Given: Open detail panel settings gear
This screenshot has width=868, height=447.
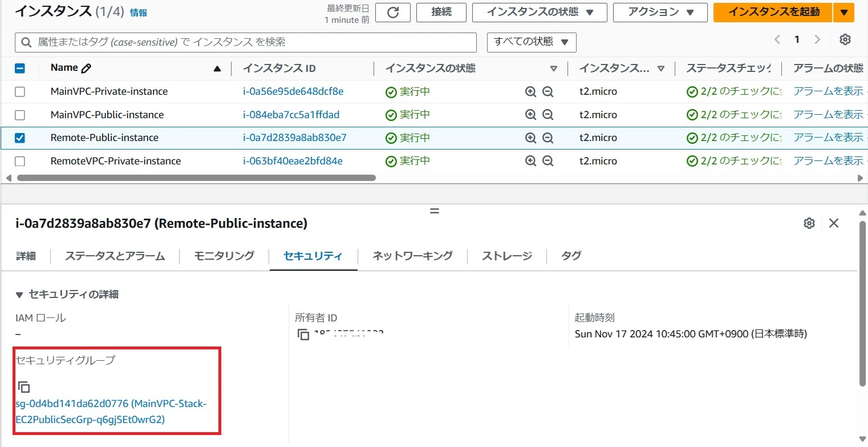Looking at the screenshot, I should (809, 223).
